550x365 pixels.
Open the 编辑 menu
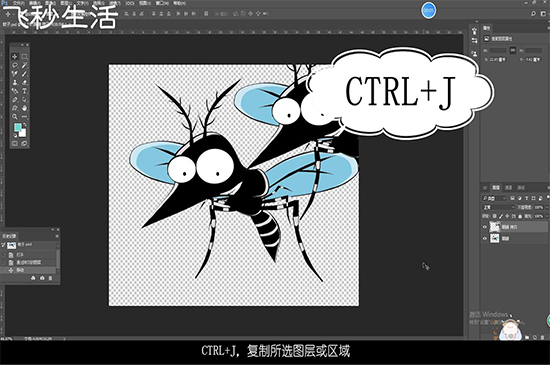(36, 3)
